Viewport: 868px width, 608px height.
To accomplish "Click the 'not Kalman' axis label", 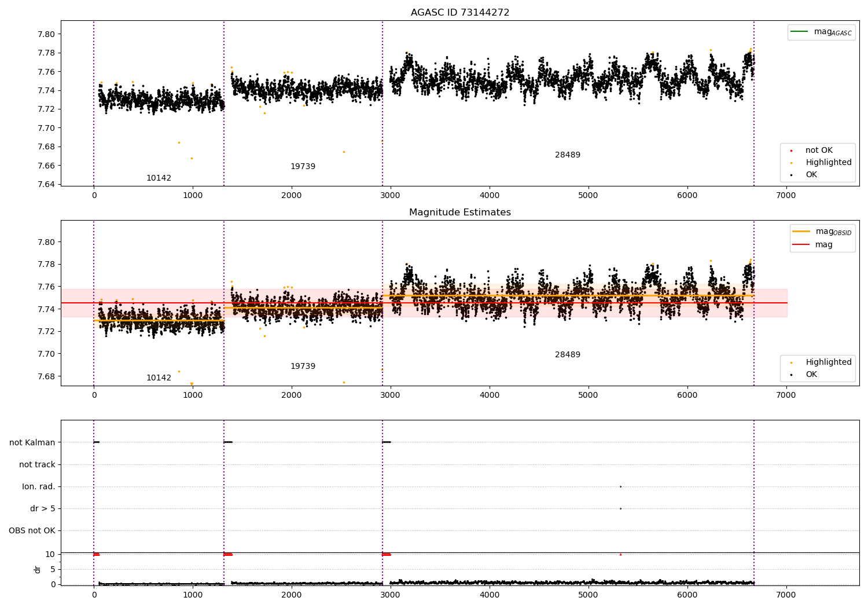I will click(x=32, y=442).
